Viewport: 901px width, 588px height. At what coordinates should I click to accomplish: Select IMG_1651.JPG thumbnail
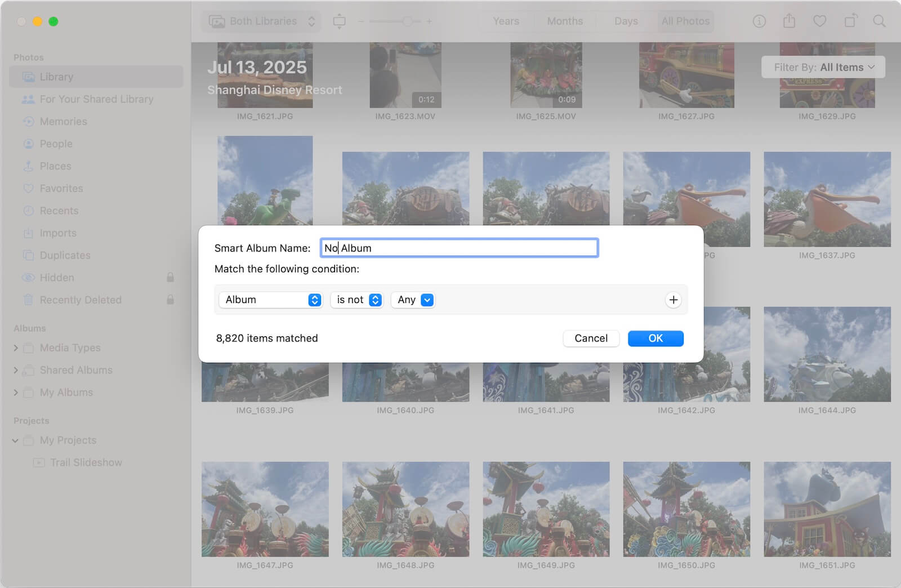[827, 509]
